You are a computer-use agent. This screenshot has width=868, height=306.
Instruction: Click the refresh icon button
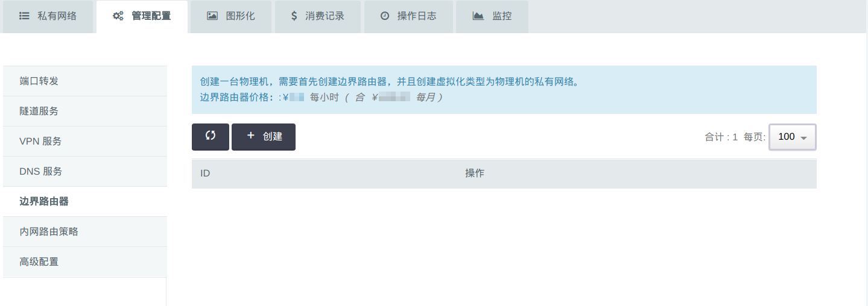point(211,137)
